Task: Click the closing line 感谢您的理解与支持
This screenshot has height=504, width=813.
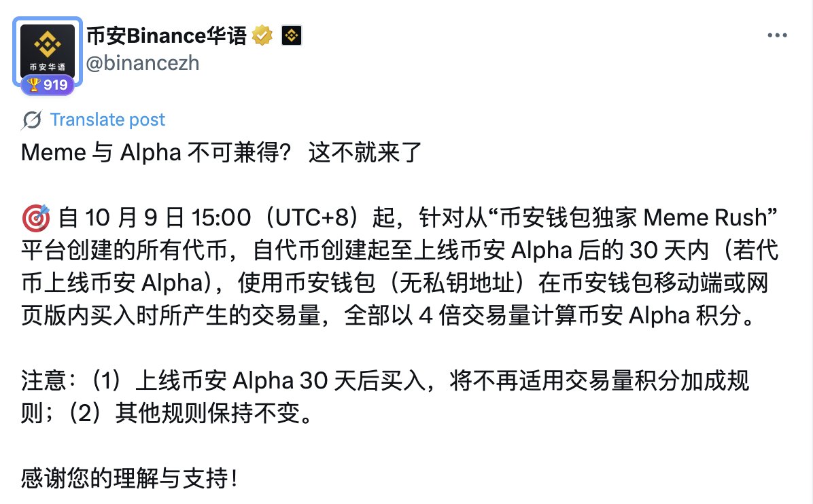Action: [x=129, y=479]
